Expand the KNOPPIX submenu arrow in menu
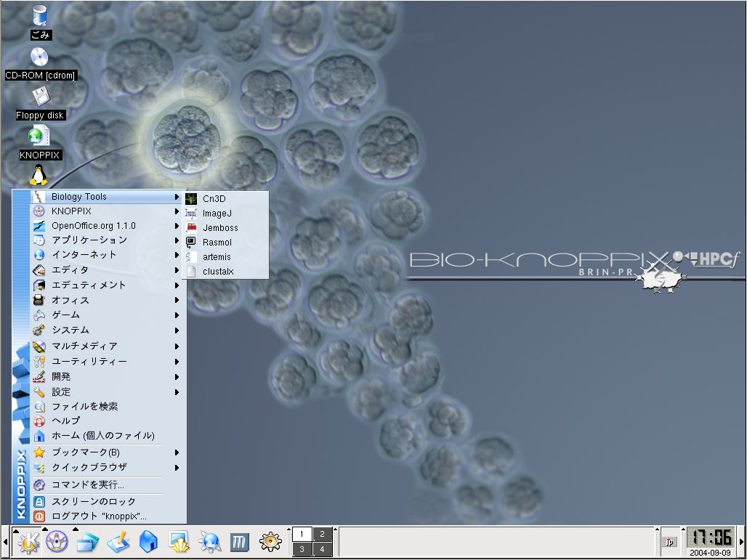747x560 pixels. click(177, 211)
